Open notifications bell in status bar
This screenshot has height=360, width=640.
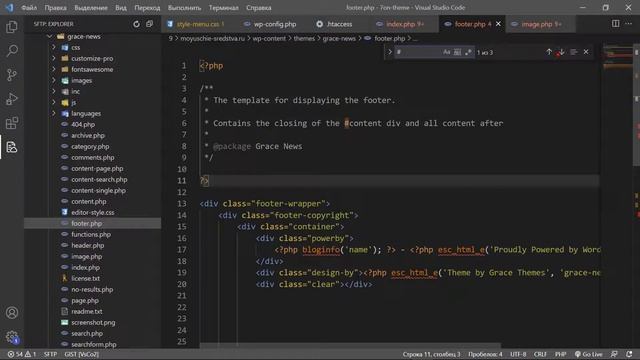[x=629, y=354]
